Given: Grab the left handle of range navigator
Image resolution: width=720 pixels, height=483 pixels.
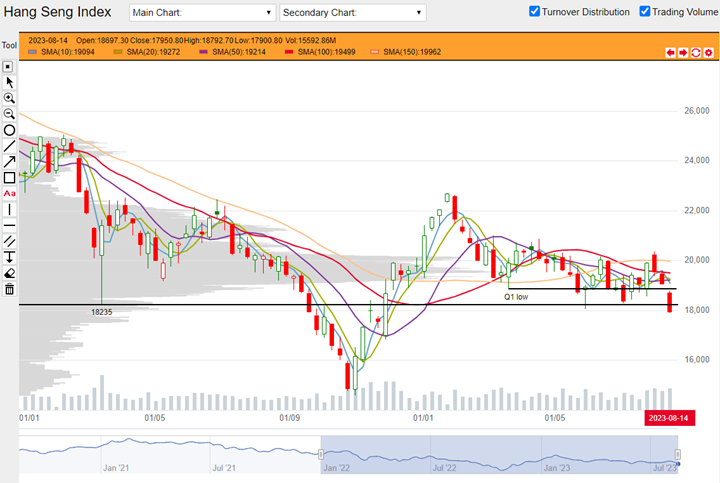Looking at the screenshot, I should (321, 455).
